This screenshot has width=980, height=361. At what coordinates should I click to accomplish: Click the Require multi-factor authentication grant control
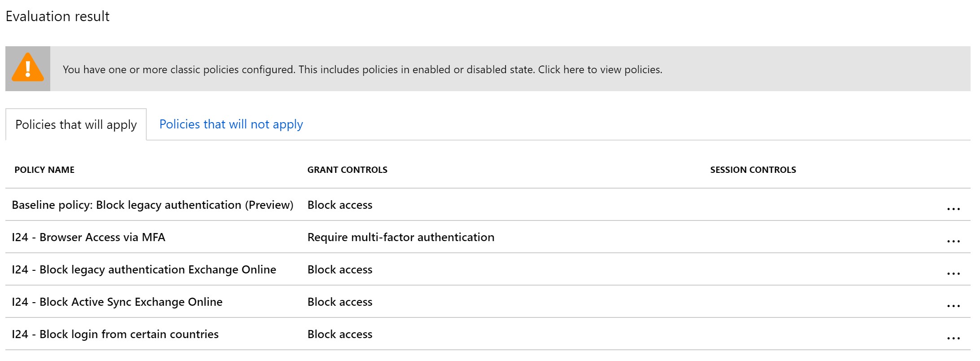point(400,237)
